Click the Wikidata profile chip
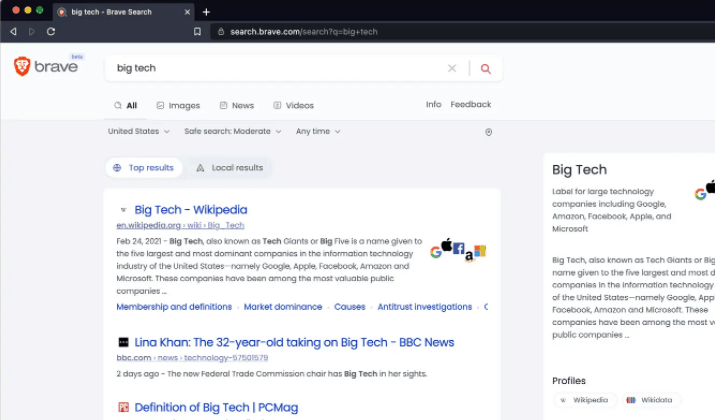 (651, 400)
